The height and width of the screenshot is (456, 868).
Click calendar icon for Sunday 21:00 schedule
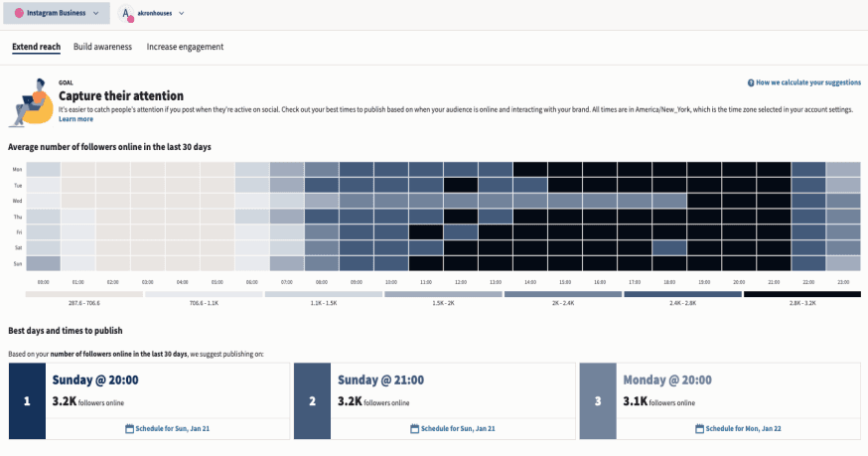tap(415, 428)
